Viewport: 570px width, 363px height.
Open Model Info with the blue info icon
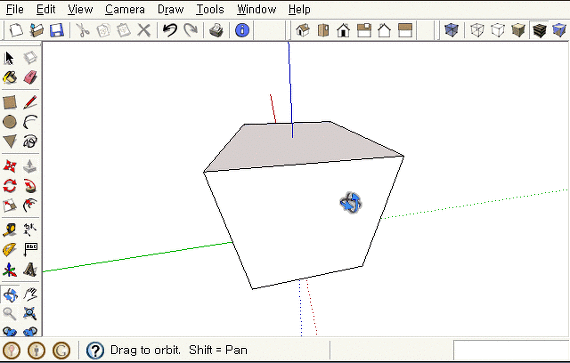coord(242,30)
